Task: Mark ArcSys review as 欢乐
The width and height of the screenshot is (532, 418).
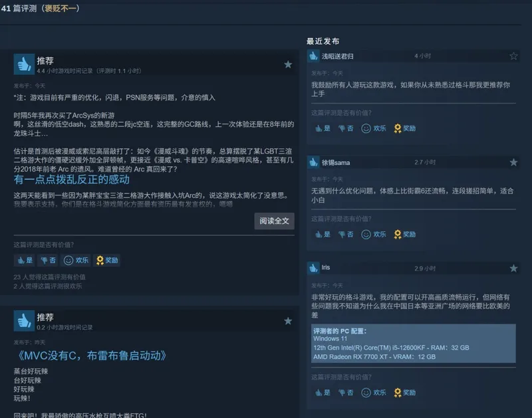Action: tap(76, 261)
